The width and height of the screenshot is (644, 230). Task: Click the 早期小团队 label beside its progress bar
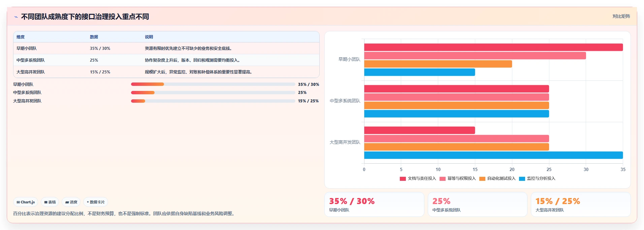coord(23,85)
